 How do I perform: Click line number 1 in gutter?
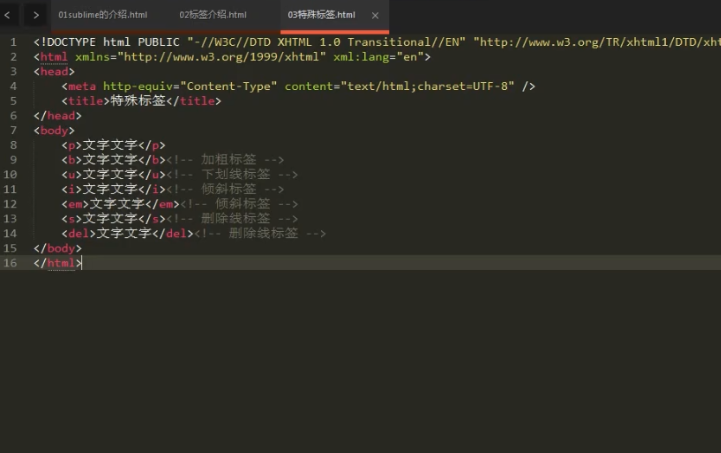click(x=13, y=42)
